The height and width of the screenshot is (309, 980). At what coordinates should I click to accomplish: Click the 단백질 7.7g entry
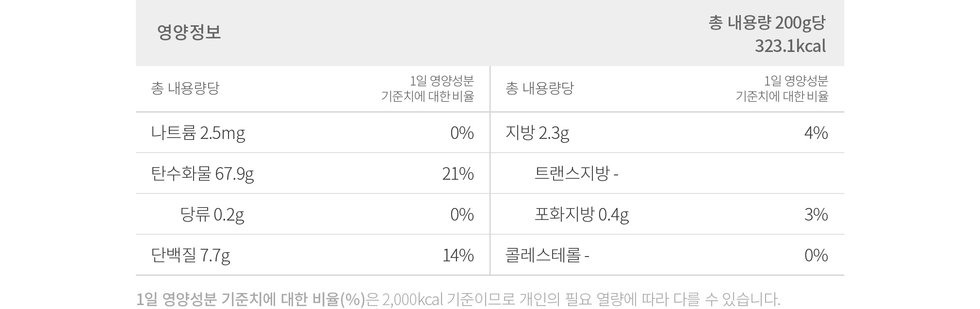pos(191,255)
